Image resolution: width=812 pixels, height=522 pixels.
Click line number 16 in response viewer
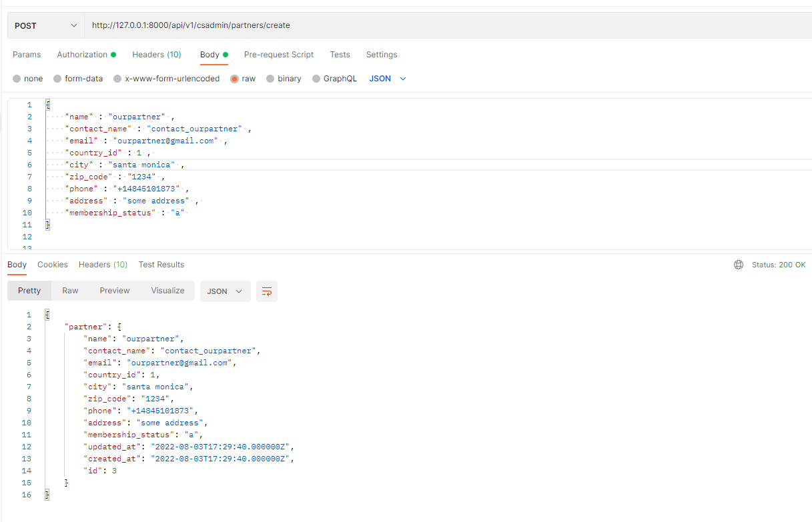(27, 495)
